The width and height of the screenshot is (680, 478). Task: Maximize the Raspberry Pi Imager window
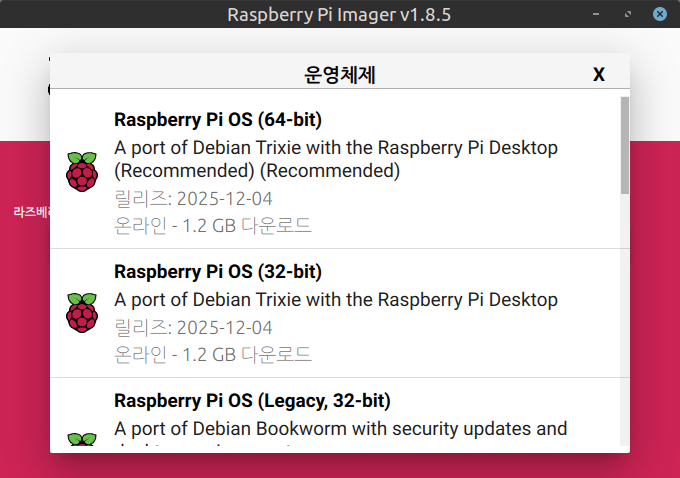pos(627,14)
